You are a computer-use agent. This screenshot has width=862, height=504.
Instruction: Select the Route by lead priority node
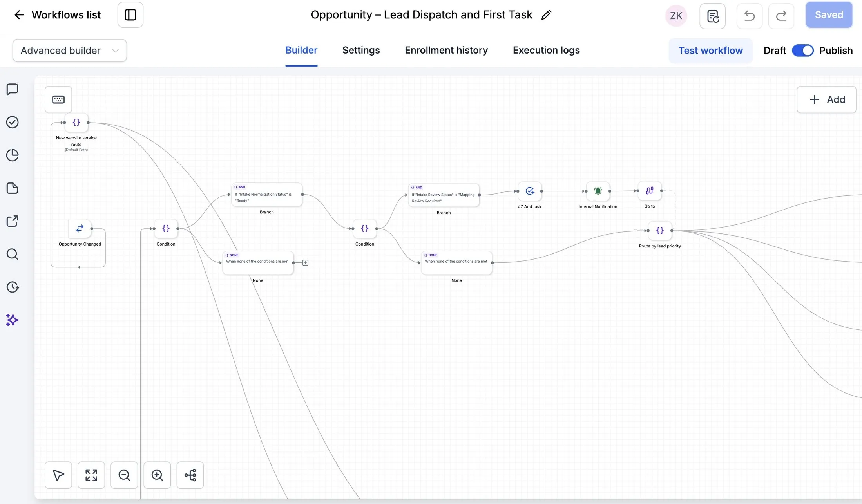coord(660,231)
